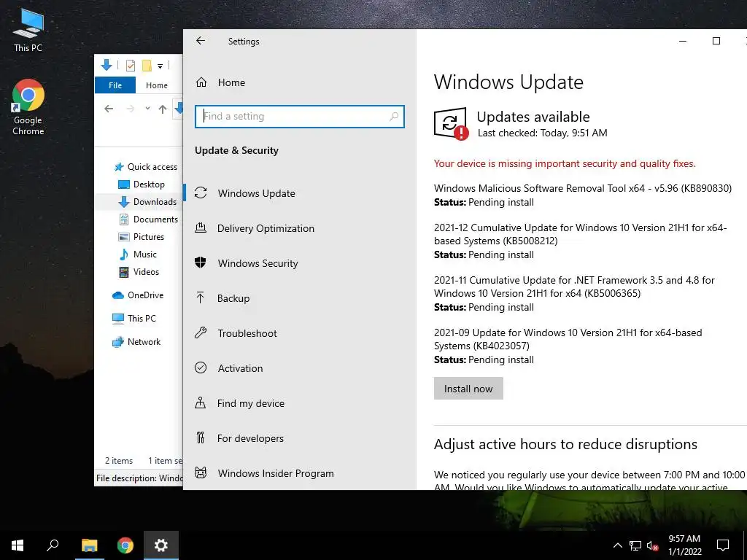Viewport: 747px width, 560px height.
Task: Open taskbar search
Action: (x=53, y=545)
